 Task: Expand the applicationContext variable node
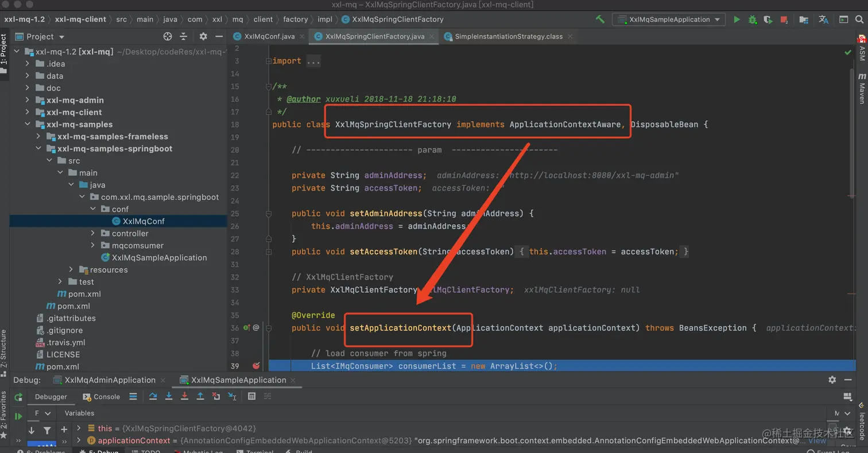[79, 440]
